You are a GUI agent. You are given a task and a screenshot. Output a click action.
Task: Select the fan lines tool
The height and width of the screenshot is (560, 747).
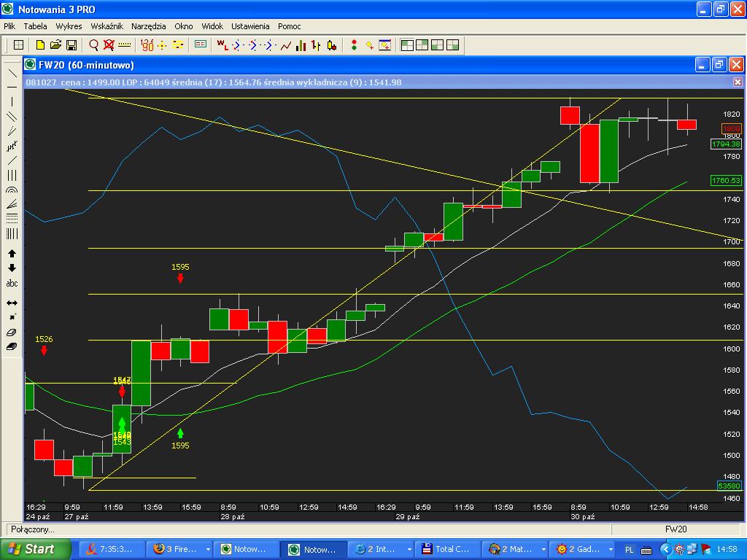12,204
